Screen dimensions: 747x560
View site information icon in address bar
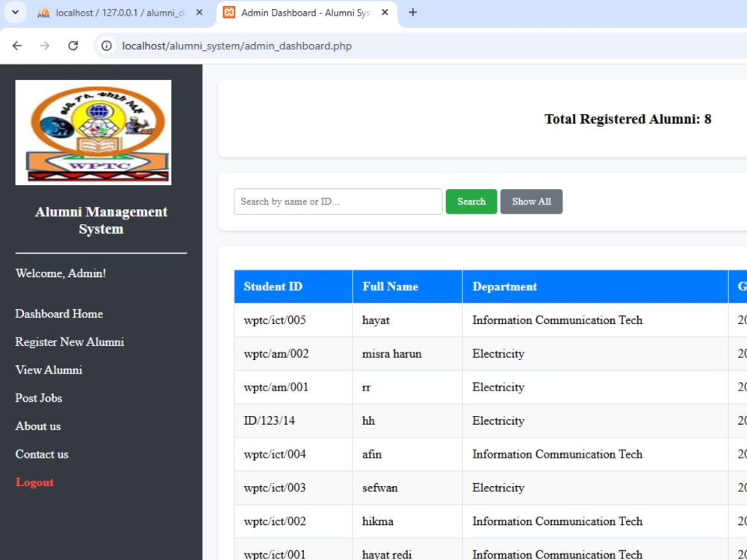pos(107,46)
